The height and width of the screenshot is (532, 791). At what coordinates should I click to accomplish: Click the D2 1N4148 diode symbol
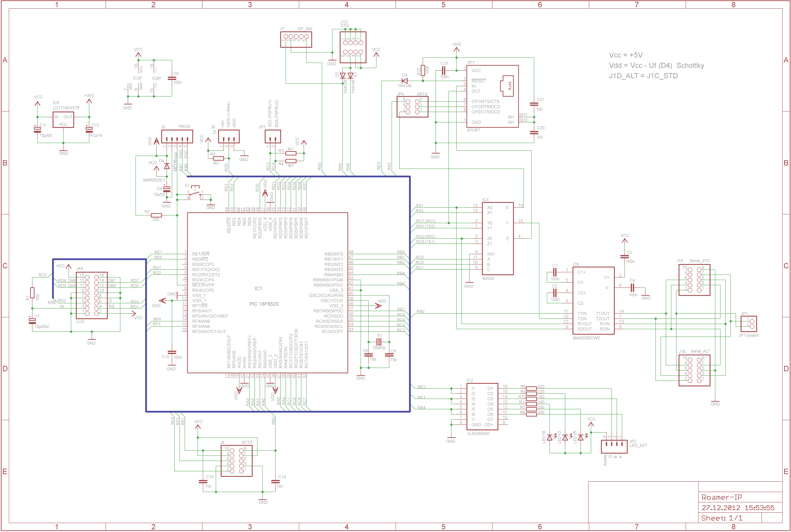(x=342, y=76)
